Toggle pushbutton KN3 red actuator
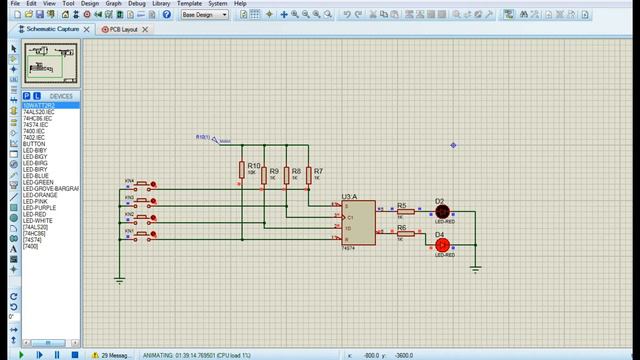 click(x=153, y=201)
